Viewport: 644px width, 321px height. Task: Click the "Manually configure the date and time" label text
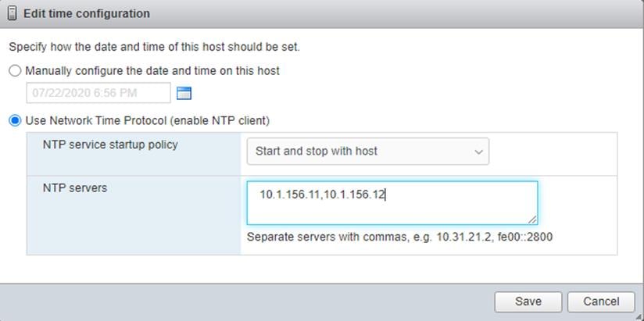152,71
